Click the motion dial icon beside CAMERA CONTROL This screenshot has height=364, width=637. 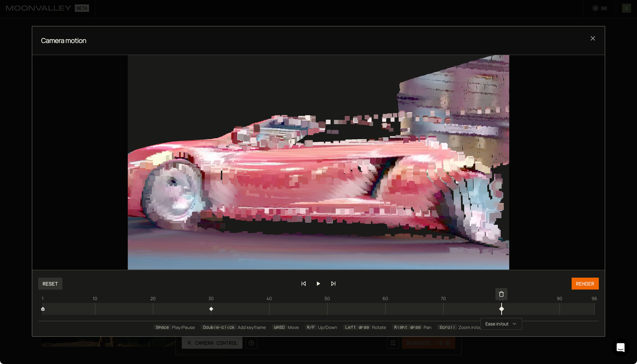pos(251,343)
